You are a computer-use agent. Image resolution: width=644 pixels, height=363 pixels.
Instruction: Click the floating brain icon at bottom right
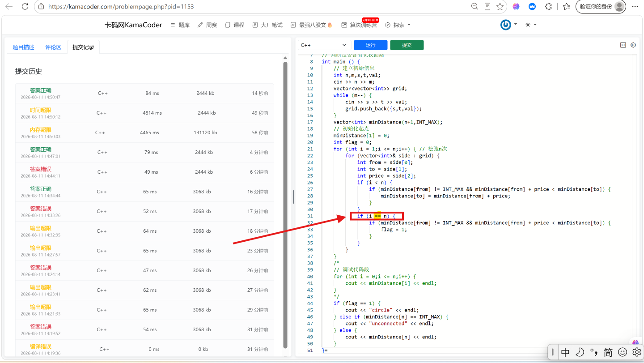pyautogui.click(x=636, y=342)
